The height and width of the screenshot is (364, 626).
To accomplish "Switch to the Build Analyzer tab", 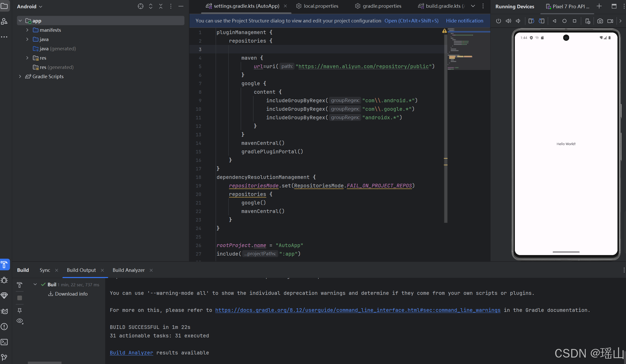I will pyautogui.click(x=128, y=270).
